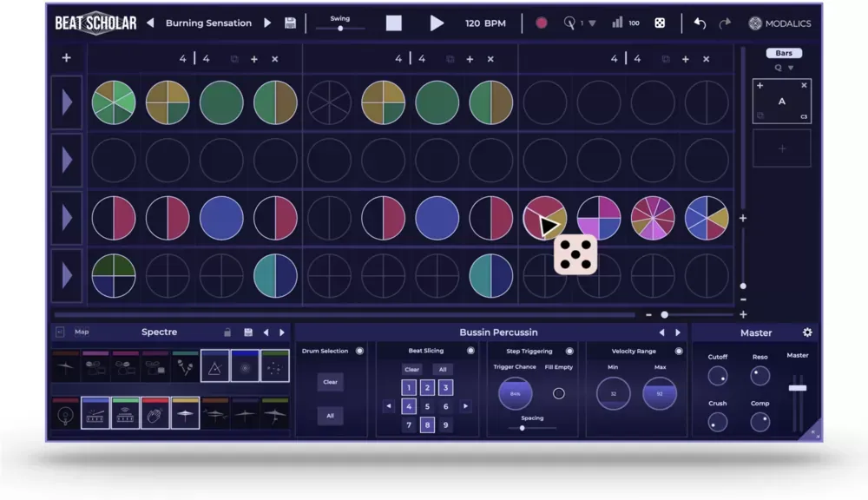The width and height of the screenshot is (868, 500).
Task: Select the kick drum pad
Action: (x=65, y=413)
